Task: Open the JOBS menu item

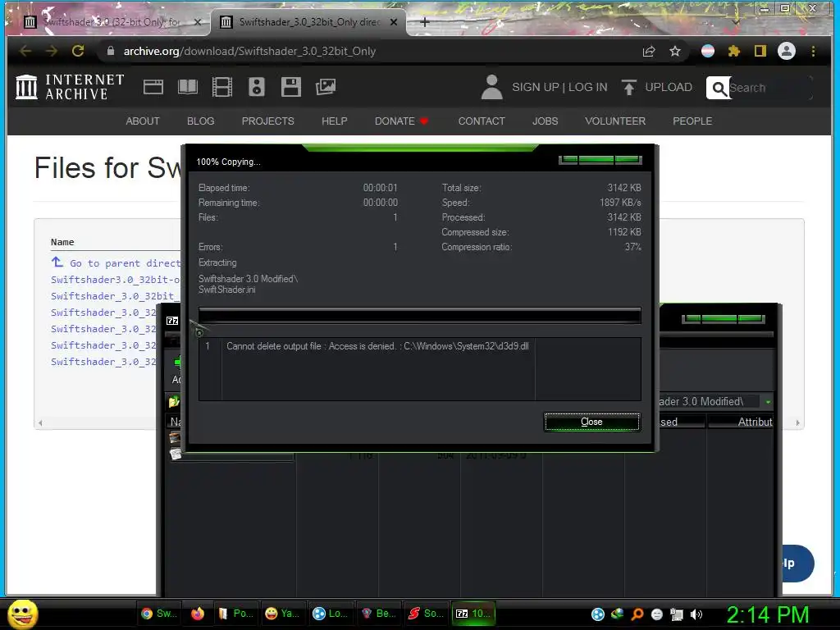Action: [x=545, y=121]
